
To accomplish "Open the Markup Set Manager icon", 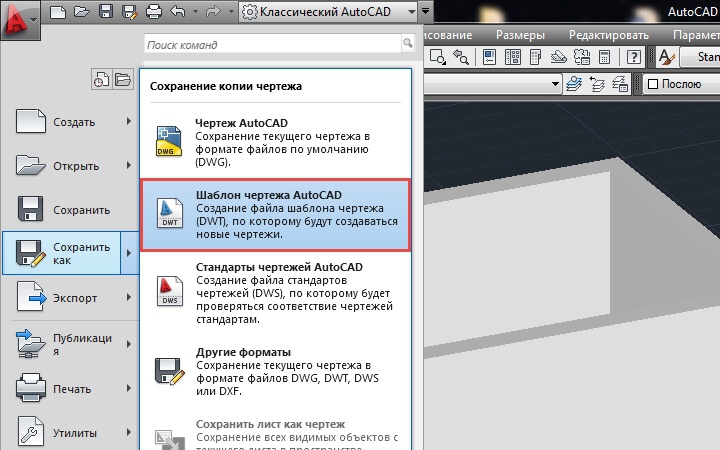I will 582,57.
